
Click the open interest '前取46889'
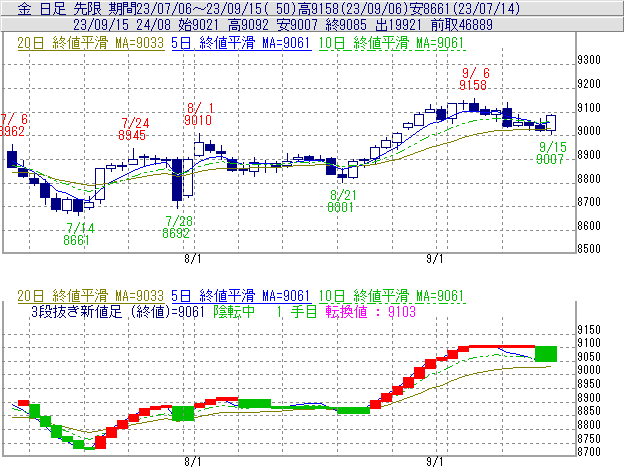[462, 25]
